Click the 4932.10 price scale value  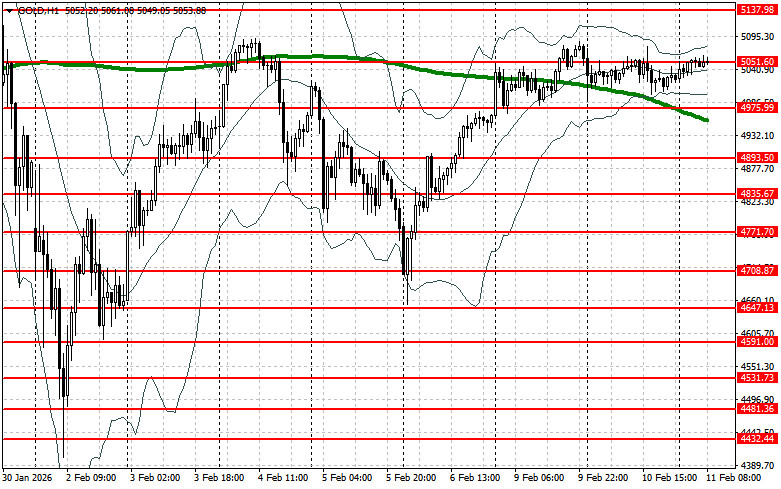click(757, 135)
